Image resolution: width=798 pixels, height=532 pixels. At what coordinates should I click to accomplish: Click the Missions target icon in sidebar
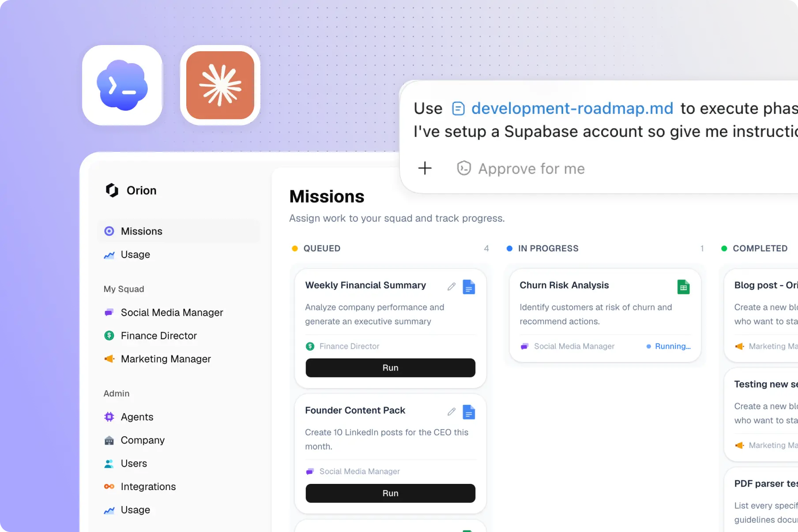tap(109, 231)
